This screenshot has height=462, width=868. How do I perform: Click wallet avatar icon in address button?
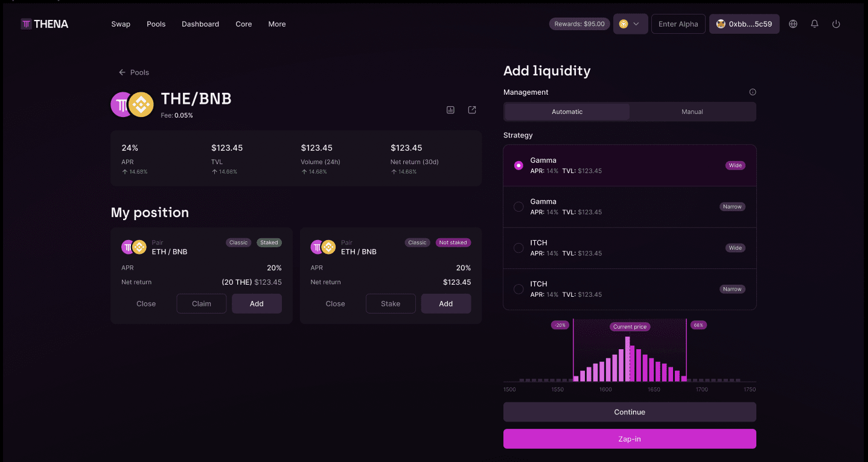click(x=721, y=24)
